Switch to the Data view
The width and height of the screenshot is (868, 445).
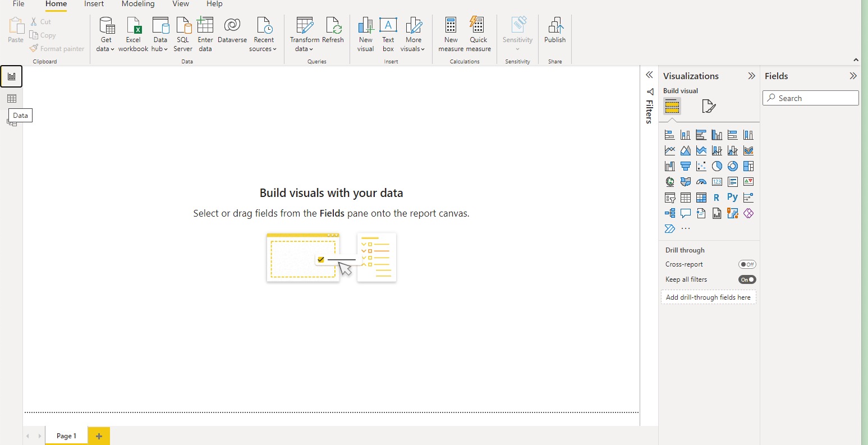pyautogui.click(x=12, y=99)
